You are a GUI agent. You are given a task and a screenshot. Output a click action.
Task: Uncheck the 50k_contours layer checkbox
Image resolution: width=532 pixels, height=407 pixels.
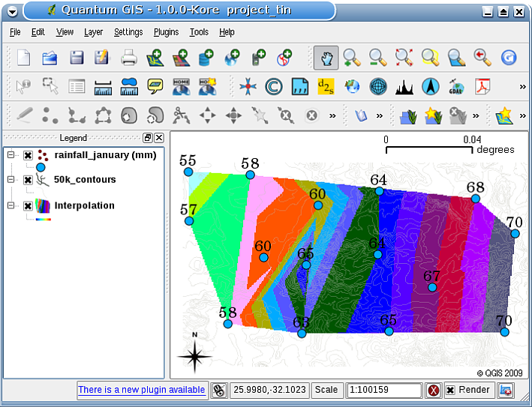click(28, 180)
